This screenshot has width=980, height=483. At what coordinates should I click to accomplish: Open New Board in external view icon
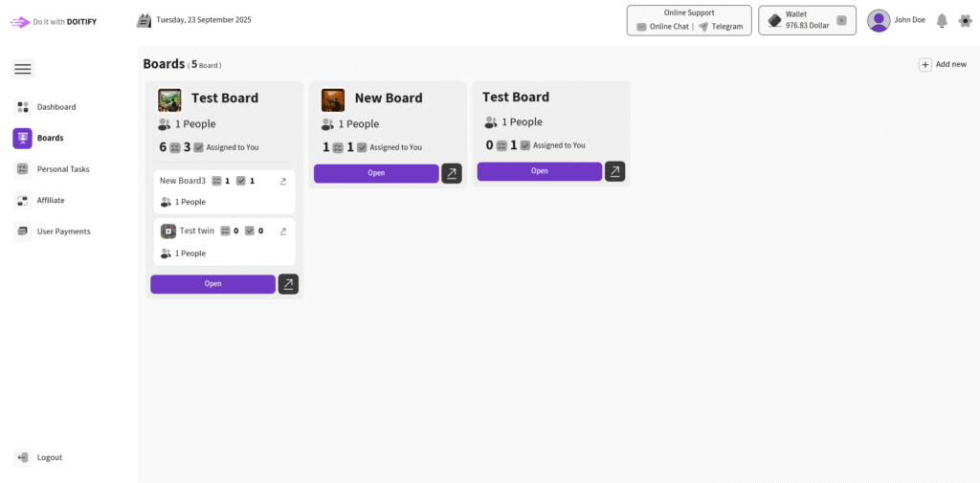pyautogui.click(x=452, y=173)
